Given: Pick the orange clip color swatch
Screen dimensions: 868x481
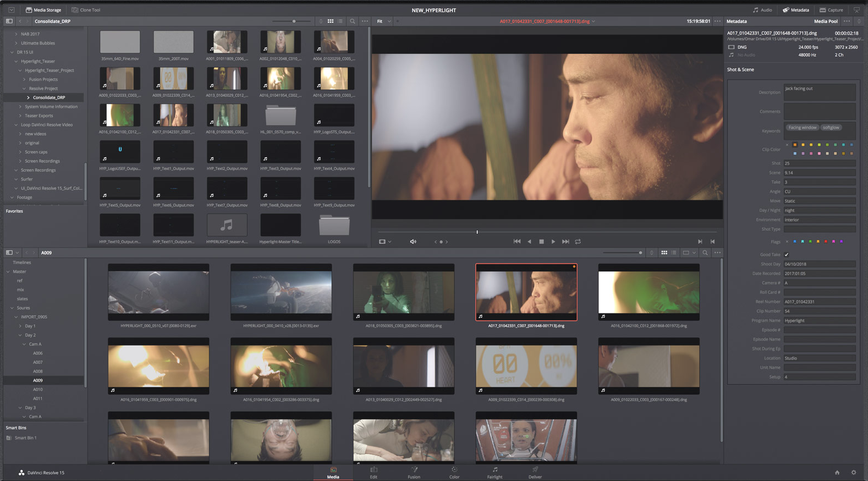Looking at the screenshot, I should 795,145.
